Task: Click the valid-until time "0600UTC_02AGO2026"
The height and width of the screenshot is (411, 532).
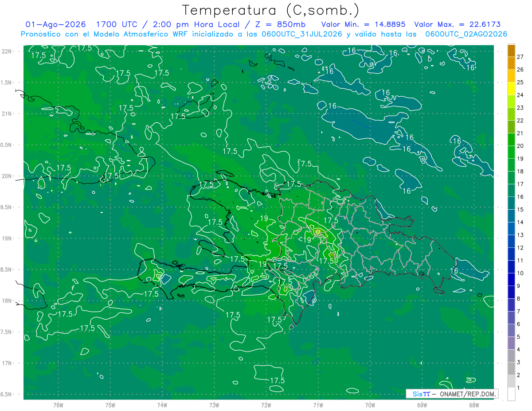Action: coord(466,34)
